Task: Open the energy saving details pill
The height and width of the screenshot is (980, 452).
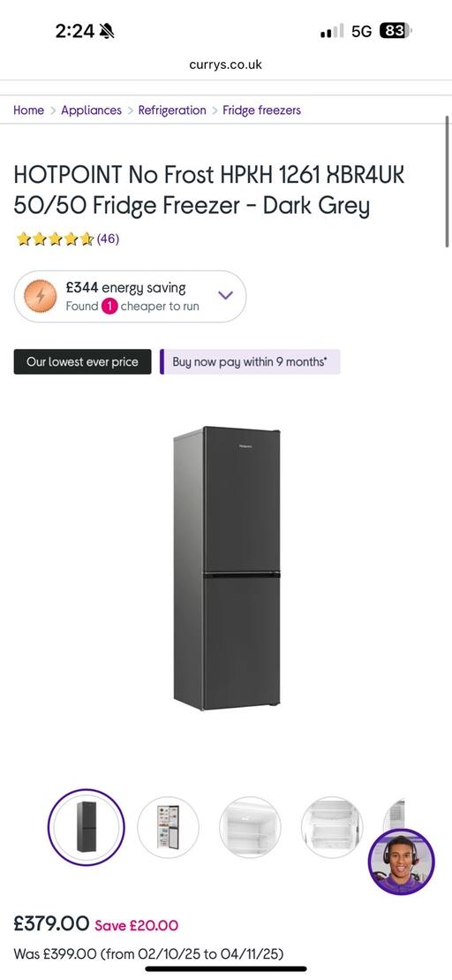Action: pos(130,296)
